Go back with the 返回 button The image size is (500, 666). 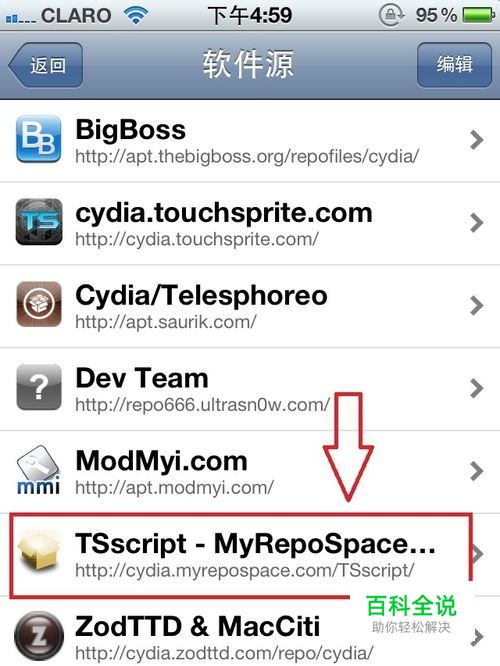(x=45, y=65)
